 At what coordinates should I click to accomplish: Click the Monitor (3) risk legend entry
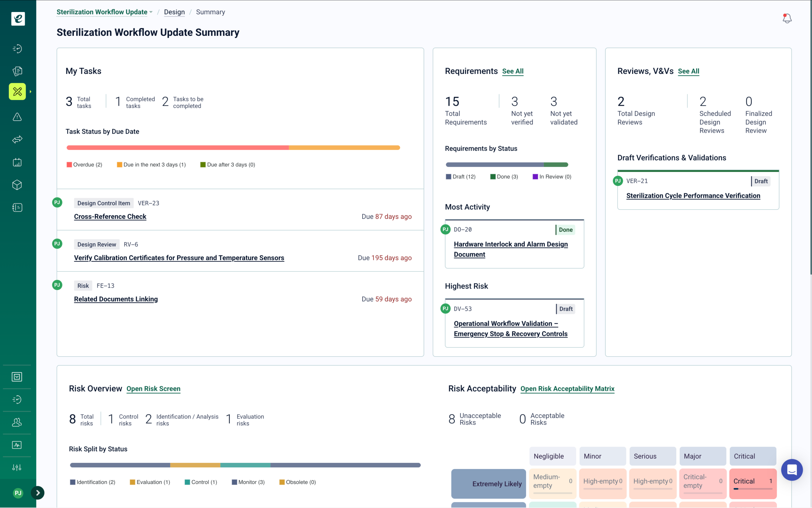click(248, 482)
